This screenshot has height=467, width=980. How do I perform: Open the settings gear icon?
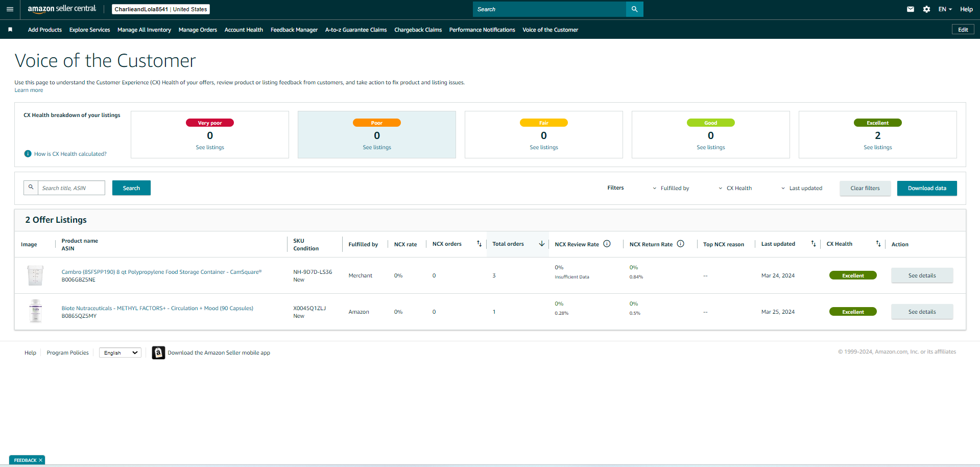point(926,9)
